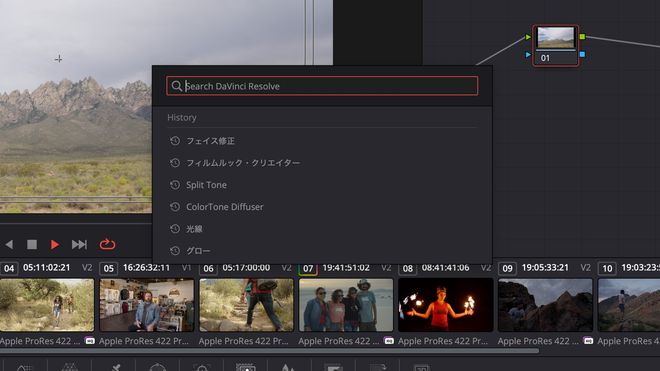Stop viewer playback
The width and height of the screenshot is (660, 371).
tap(32, 244)
